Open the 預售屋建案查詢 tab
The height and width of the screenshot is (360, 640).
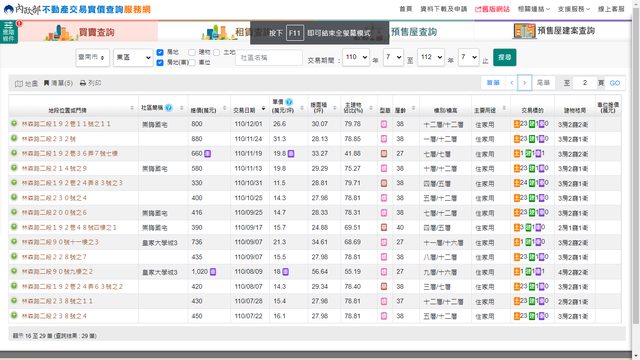coord(554,31)
